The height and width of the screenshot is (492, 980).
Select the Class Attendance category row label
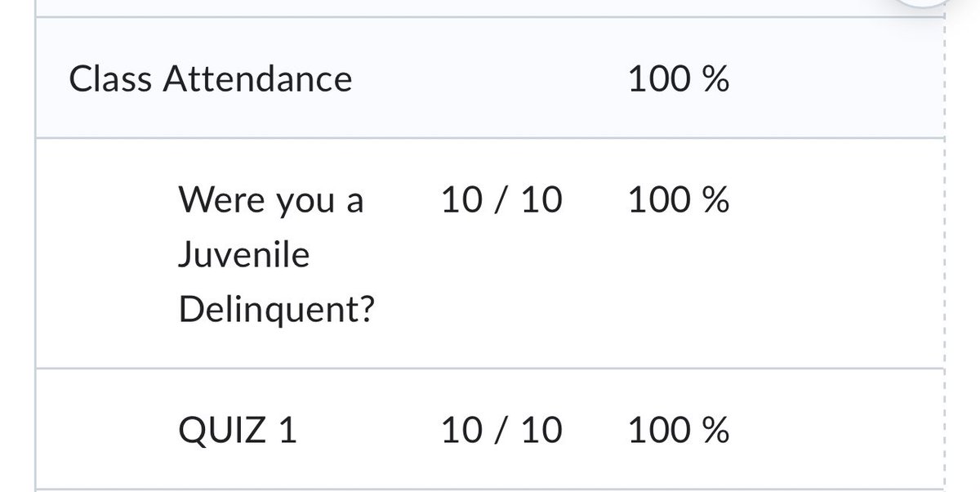point(211,79)
